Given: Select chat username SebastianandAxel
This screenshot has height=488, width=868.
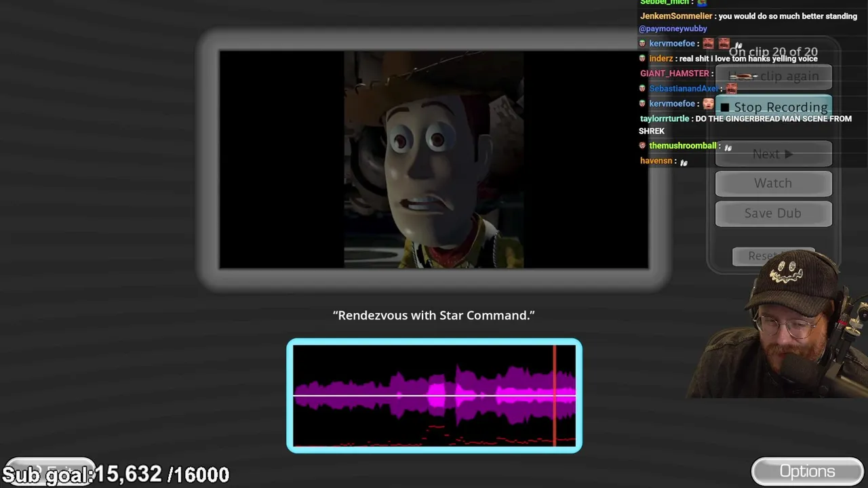Looking at the screenshot, I should click(x=684, y=88).
